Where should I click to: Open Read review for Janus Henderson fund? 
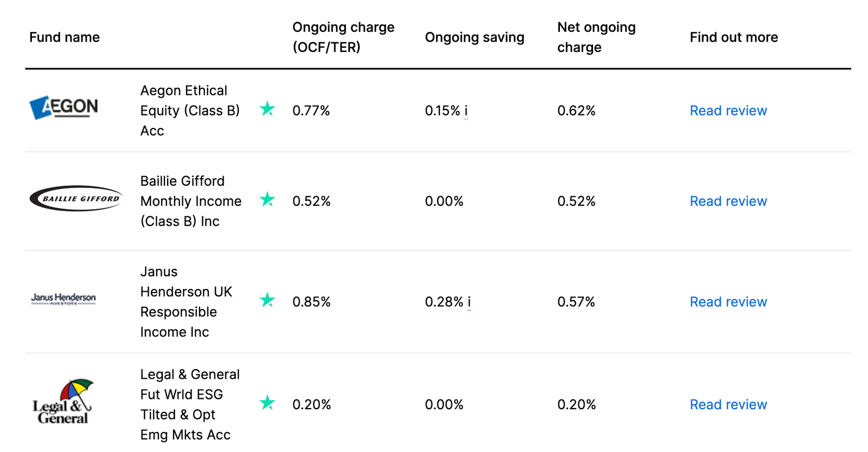728,302
